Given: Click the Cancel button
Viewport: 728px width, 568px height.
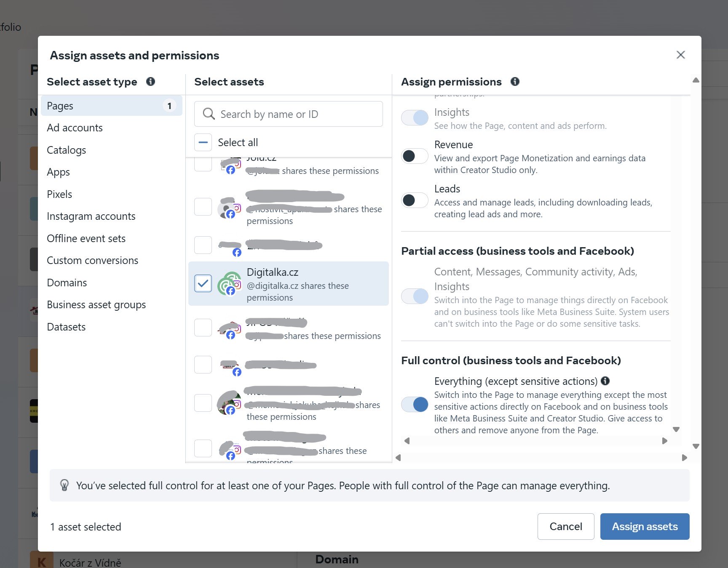Looking at the screenshot, I should point(565,526).
